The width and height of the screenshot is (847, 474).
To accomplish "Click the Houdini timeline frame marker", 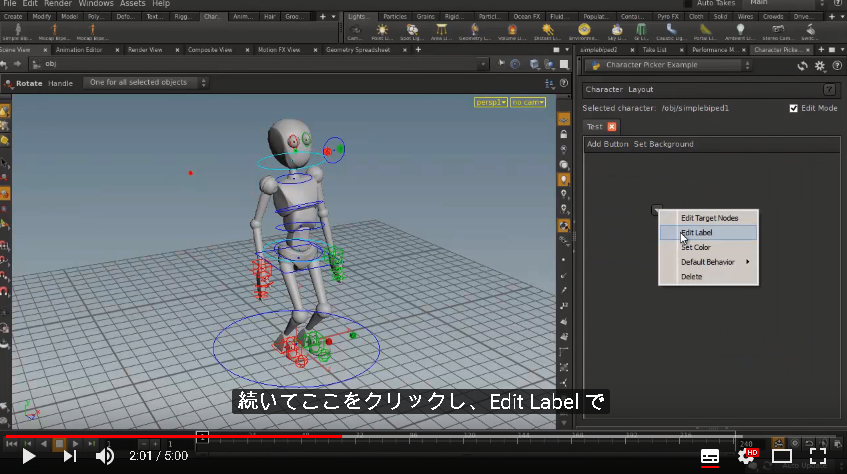I will pos(202,436).
